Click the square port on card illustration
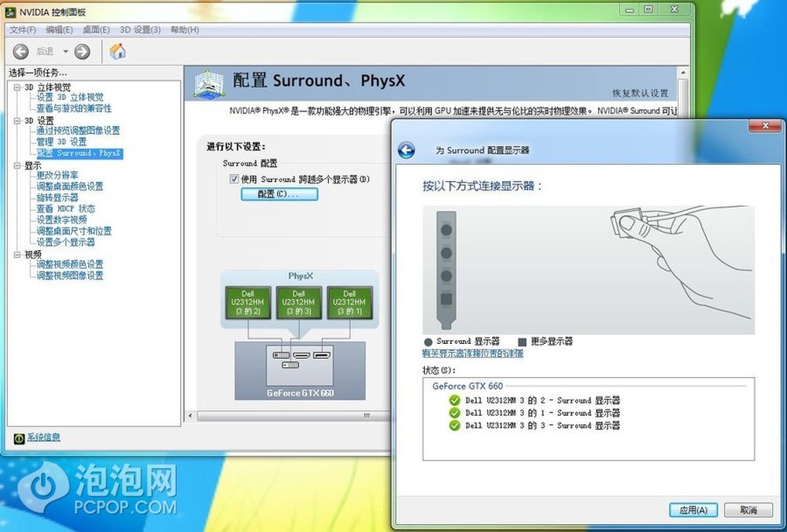Screen dimensions: 787x532 [445, 300]
